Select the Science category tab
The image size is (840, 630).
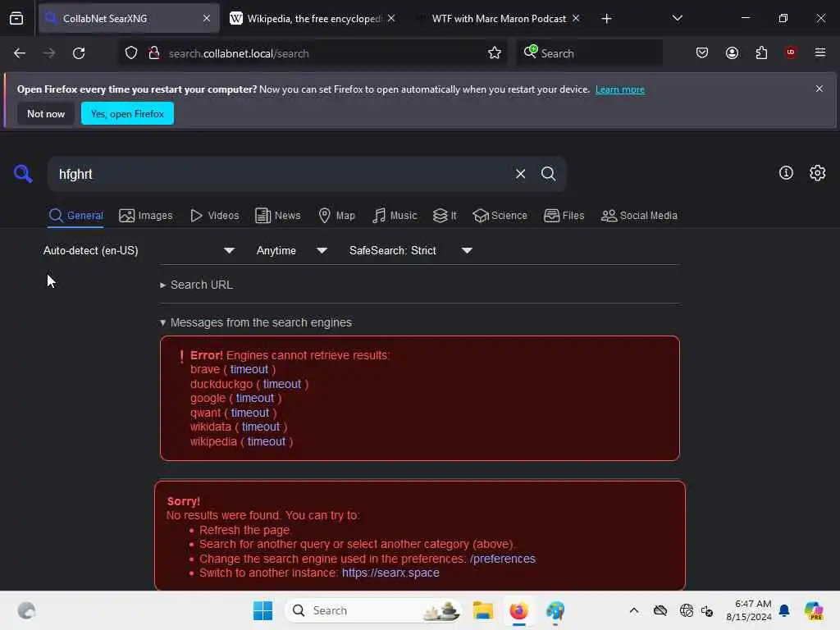(x=500, y=216)
